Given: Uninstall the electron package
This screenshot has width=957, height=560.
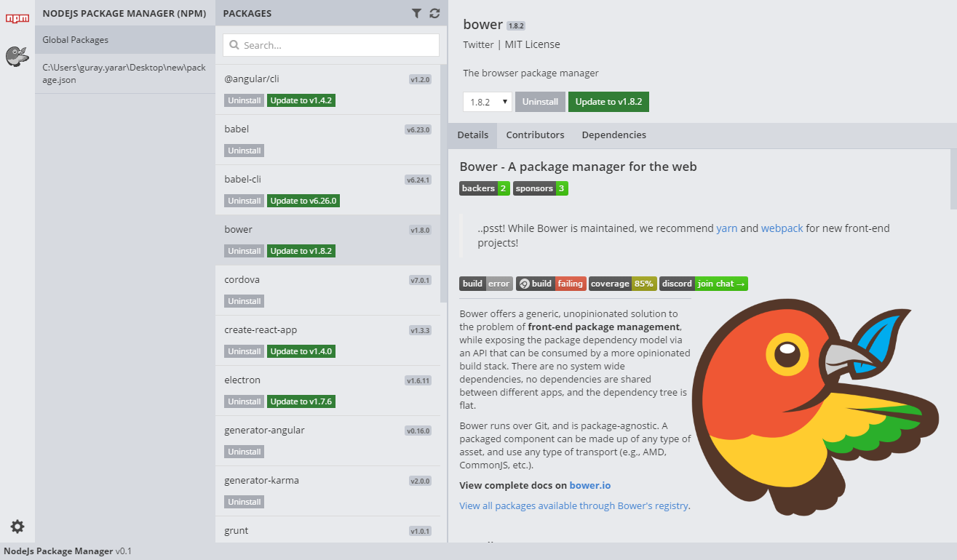Looking at the screenshot, I should click(x=245, y=401).
